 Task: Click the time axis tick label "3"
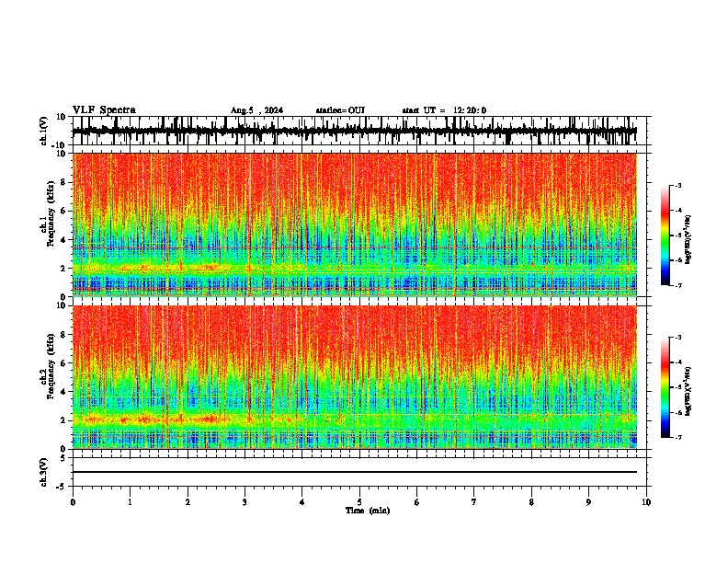245,502
